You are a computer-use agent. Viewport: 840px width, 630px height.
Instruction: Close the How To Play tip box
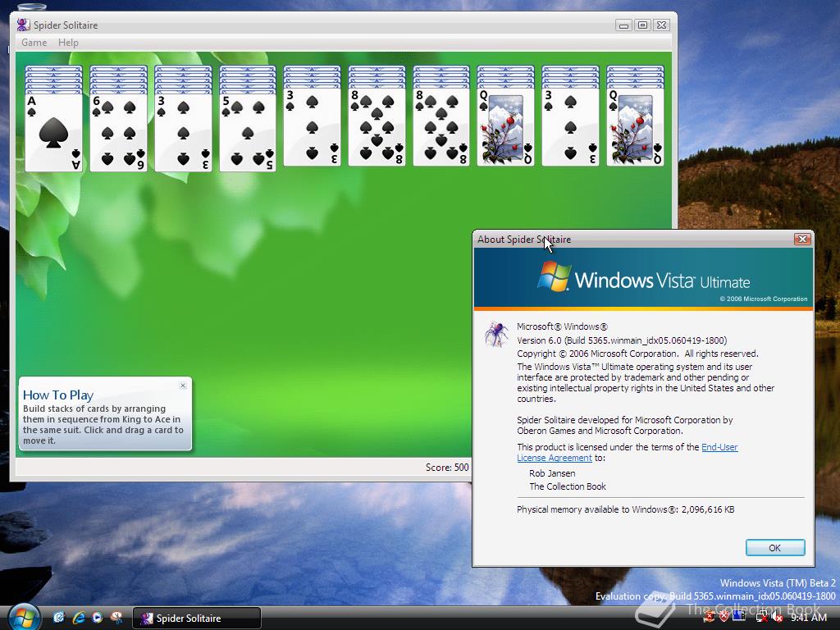coord(183,386)
